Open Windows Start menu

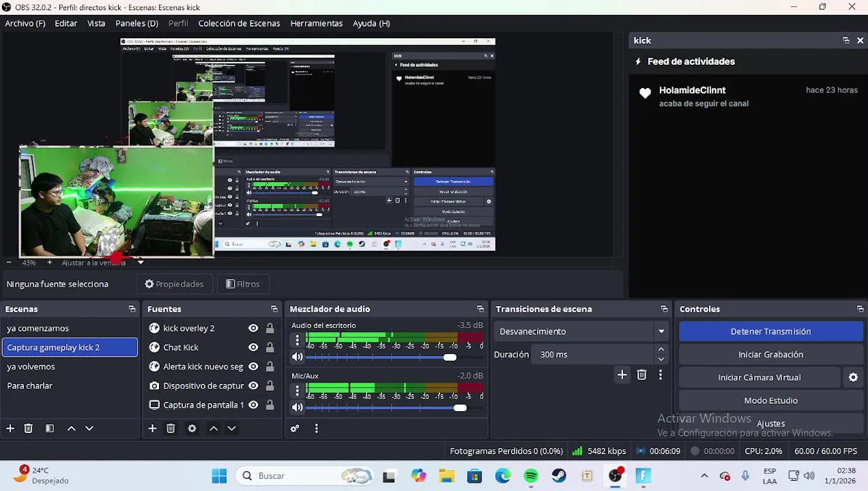[x=219, y=476]
